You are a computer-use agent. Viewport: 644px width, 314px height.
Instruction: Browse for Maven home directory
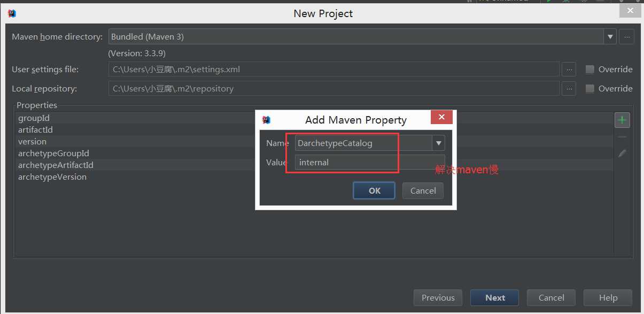pos(626,37)
